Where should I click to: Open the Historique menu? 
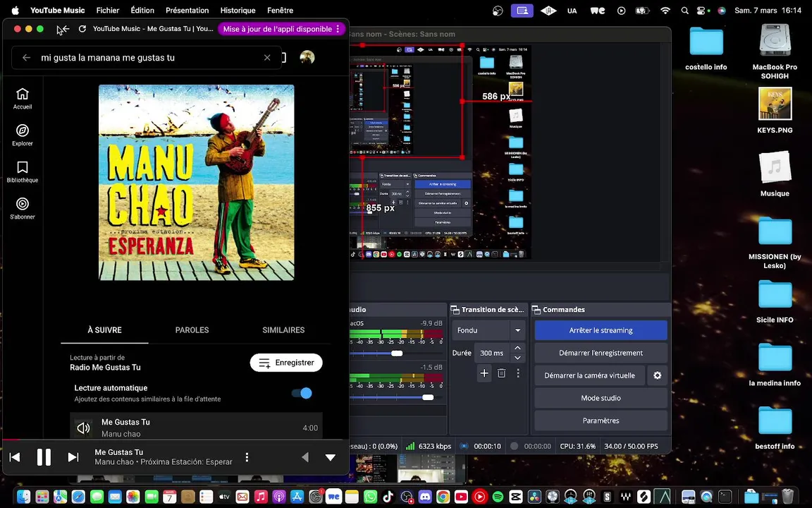(238, 11)
